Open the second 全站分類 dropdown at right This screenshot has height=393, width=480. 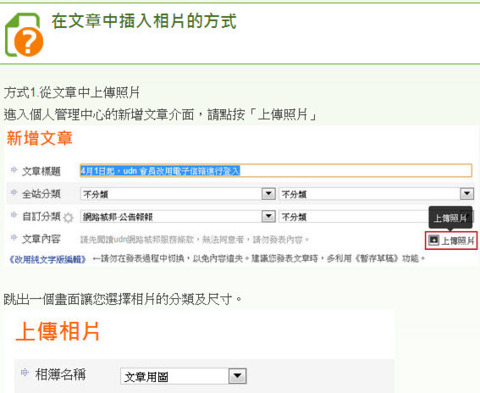pyautogui.click(x=376, y=194)
